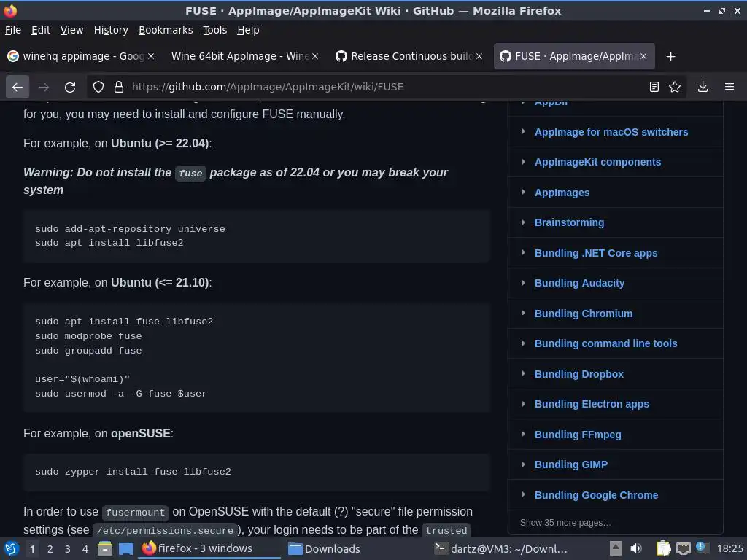The image size is (747, 560).
Task: Open the Bundling Electron apps wiki page
Action: coord(591,404)
